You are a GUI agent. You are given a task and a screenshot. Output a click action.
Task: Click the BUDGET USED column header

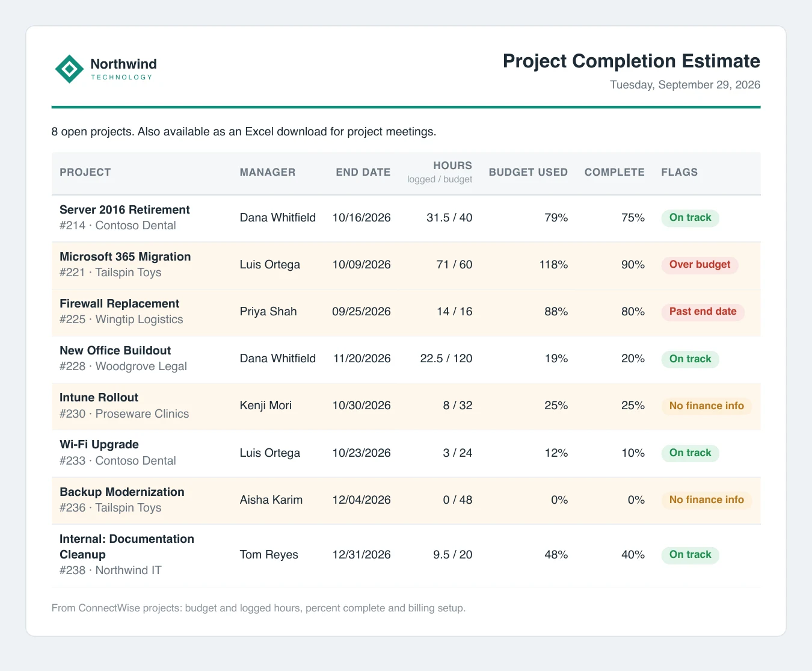tap(528, 172)
